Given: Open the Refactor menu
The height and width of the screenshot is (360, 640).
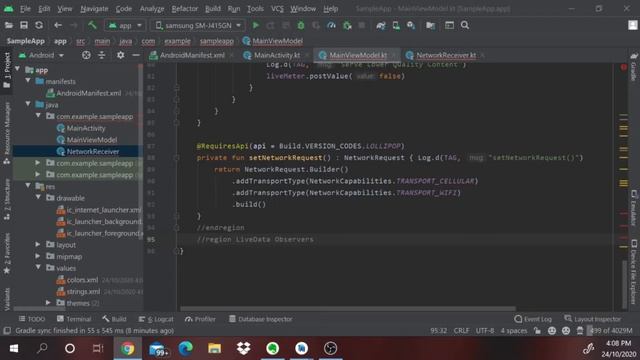Looking at the screenshot, I should pos(184,9).
